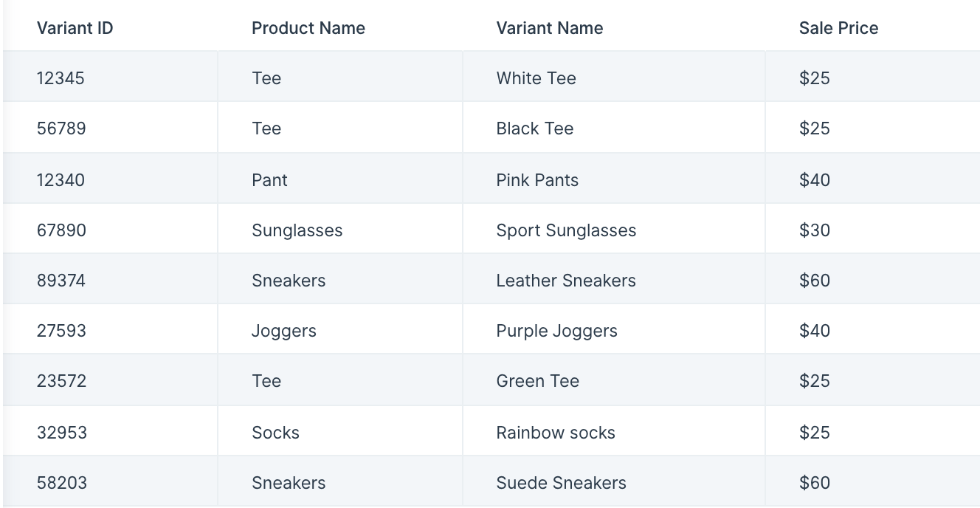
Task: Select the Variant Name column header
Action: click(549, 28)
